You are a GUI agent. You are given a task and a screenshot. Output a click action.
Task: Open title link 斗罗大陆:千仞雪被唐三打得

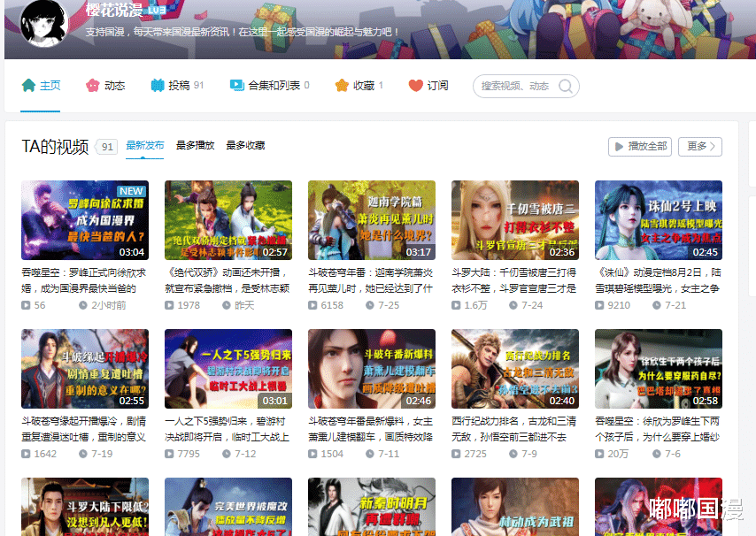pos(514,280)
